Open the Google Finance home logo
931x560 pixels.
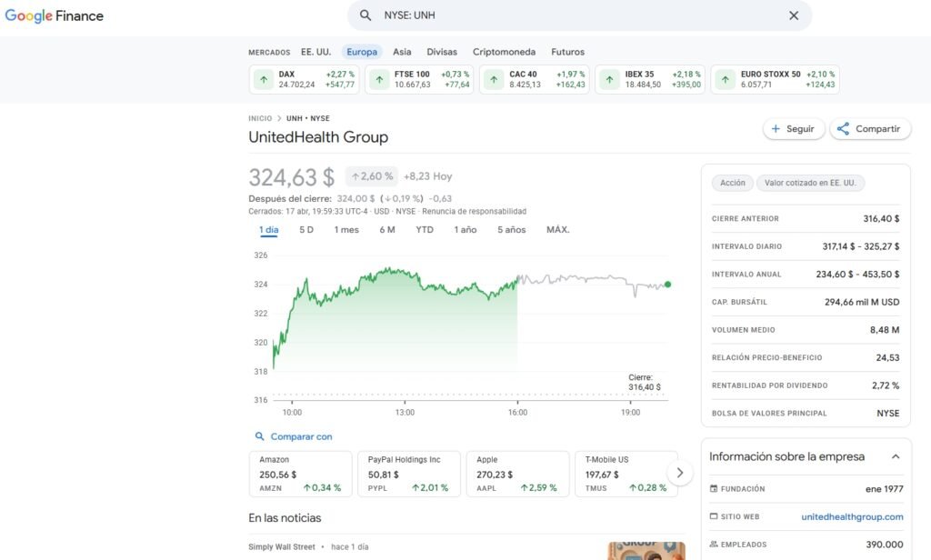[x=54, y=16]
